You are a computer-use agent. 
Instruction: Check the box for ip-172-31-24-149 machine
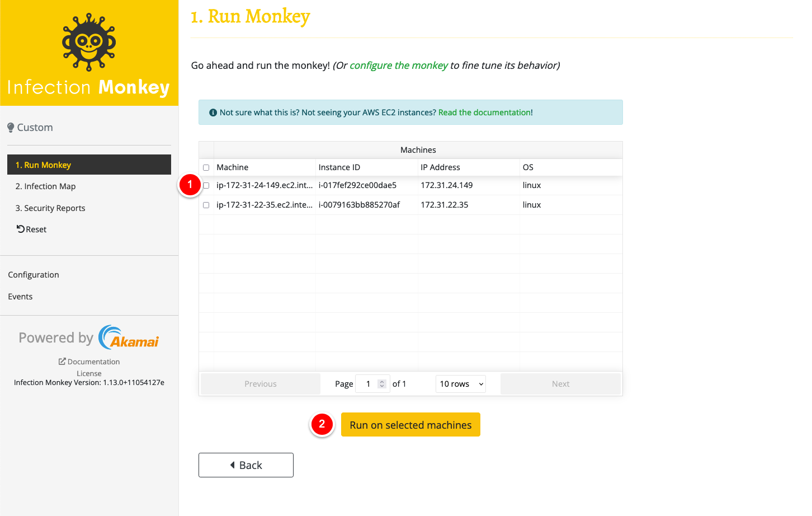(206, 185)
